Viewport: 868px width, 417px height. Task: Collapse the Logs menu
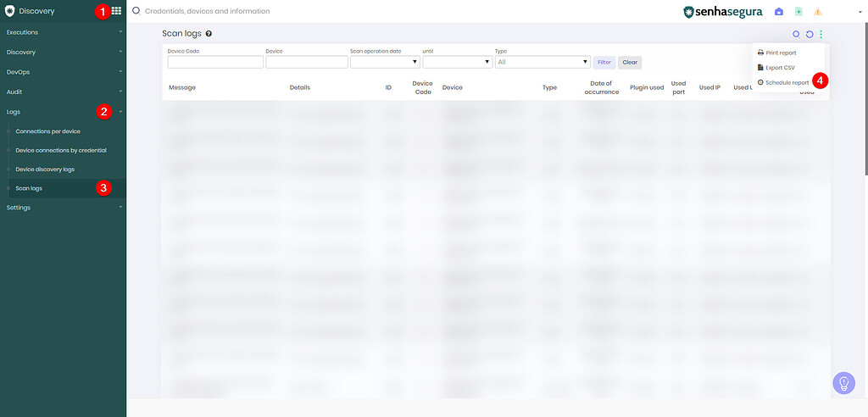[x=63, y=112]
